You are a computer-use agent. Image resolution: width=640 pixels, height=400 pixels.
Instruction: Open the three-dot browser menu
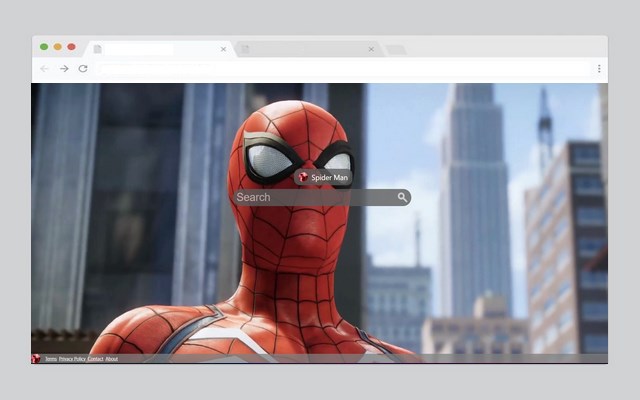pos(599,69)
